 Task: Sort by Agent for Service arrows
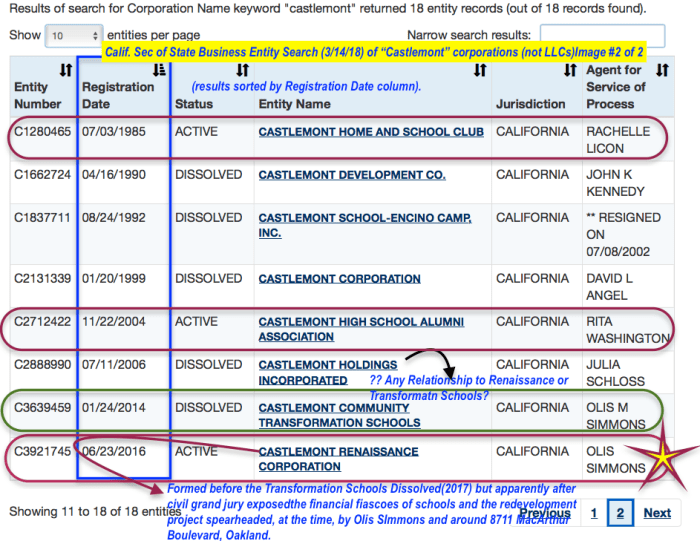[x=662, y=70]
